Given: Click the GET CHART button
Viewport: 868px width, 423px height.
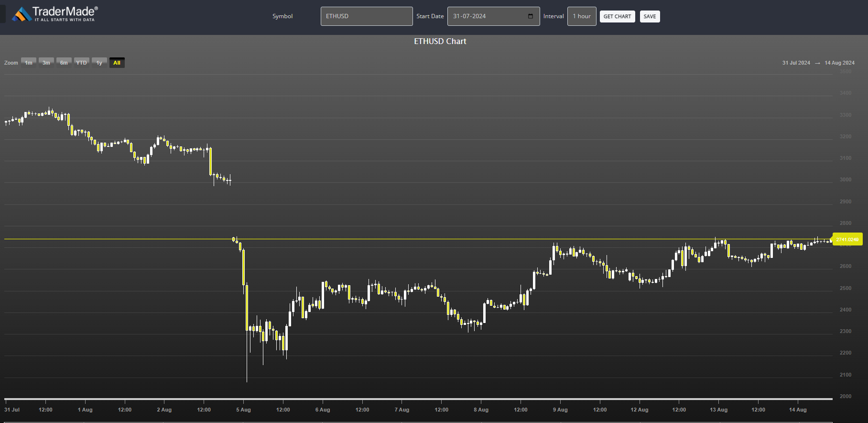Looking at the screenshot, I should click(617, 16).
